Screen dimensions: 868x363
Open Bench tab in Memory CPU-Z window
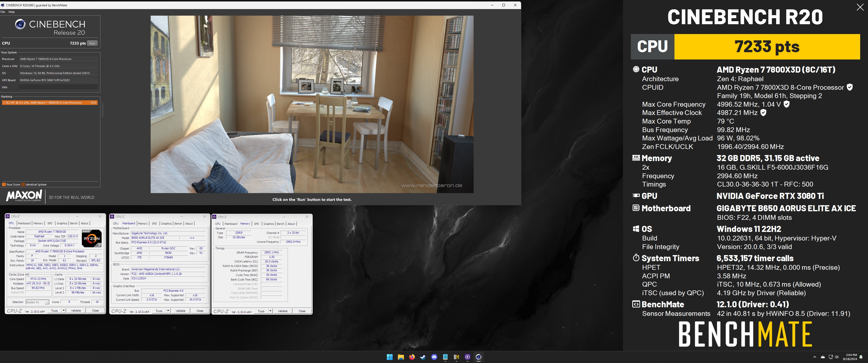coord(280,224)
